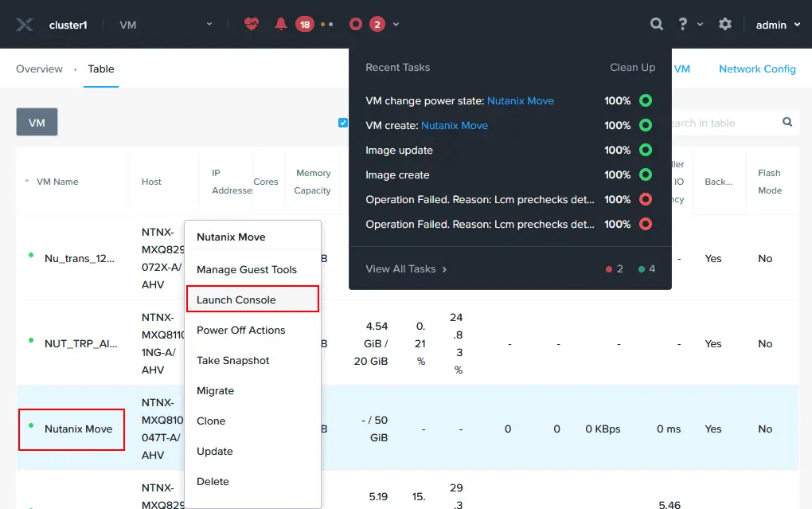Click the red tasks circle icon in header
Viewport: 812px width, 509px height.
pos(355,25)
